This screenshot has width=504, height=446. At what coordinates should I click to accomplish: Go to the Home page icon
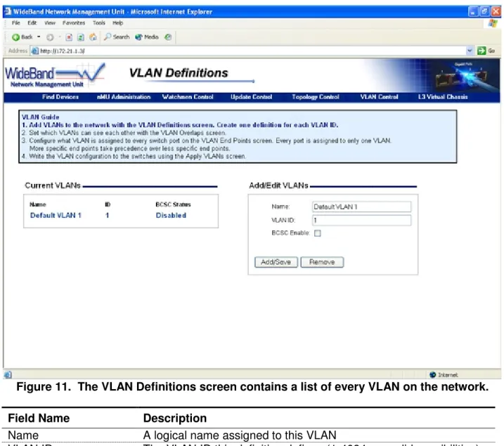pyautogui.click(x=93, y=37)
